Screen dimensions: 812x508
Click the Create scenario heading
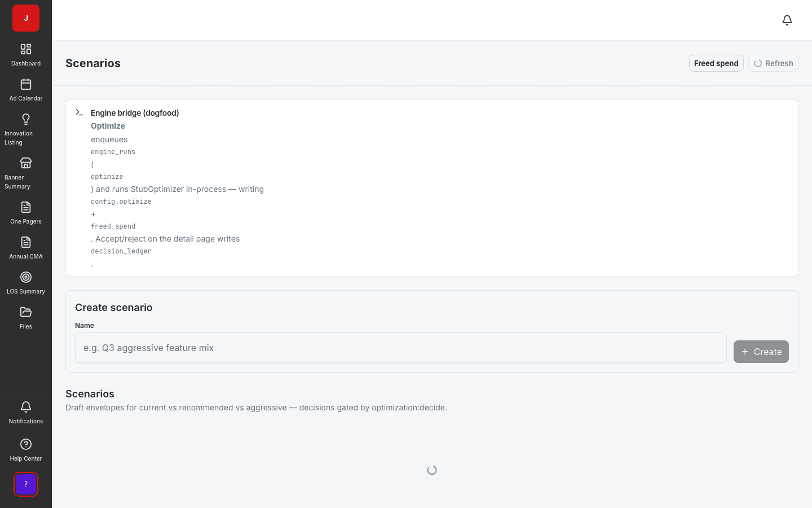tap(114, 308)
